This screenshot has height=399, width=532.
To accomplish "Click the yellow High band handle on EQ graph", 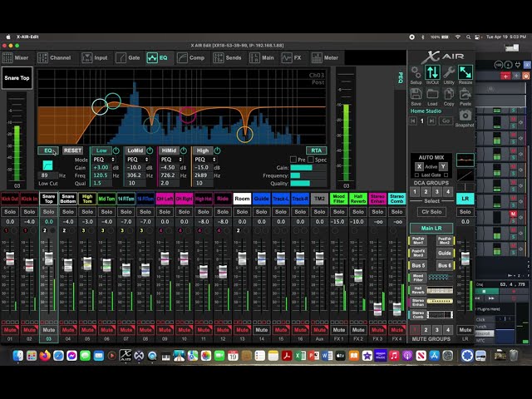I will coord(244,134).
